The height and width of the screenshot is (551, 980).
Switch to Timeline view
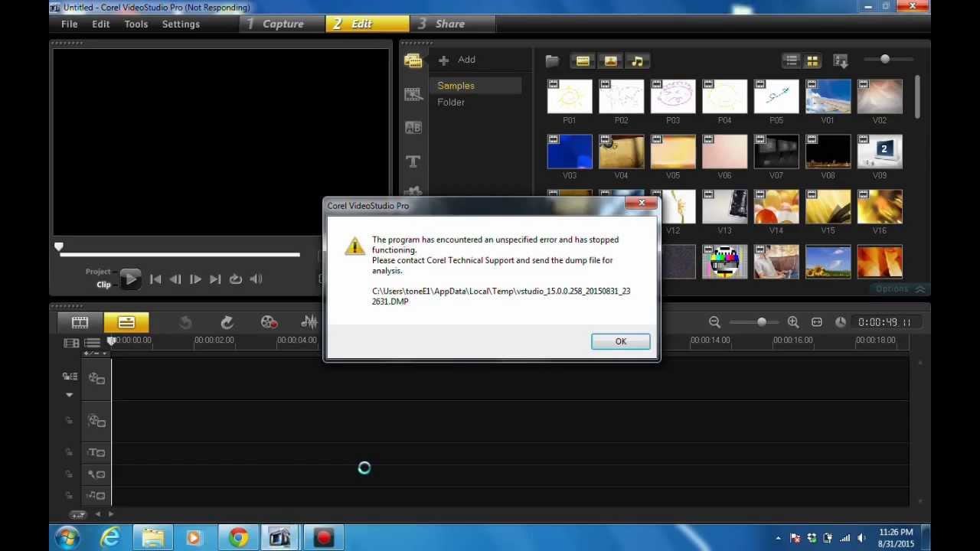(x=126, y=322)
